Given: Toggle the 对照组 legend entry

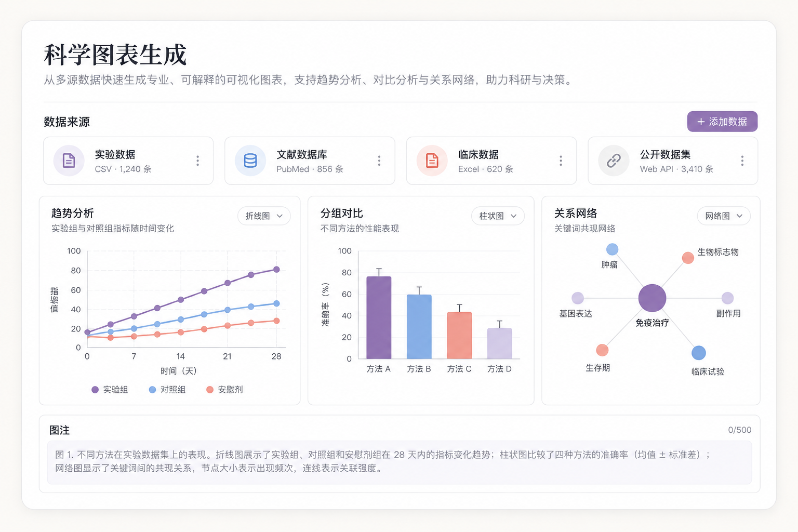Looking at the screenshot, I should (x=167, y=390).
